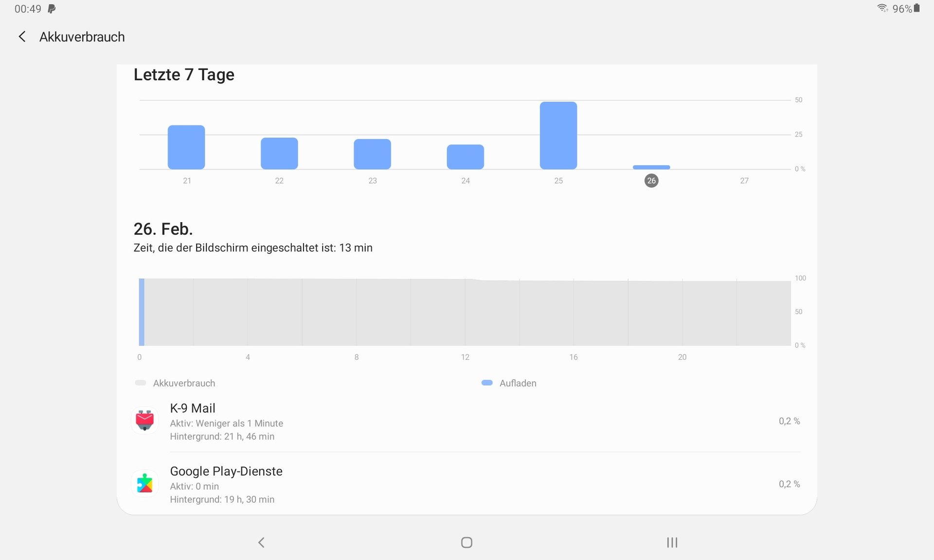Tap the navigation bar home button

467,542
